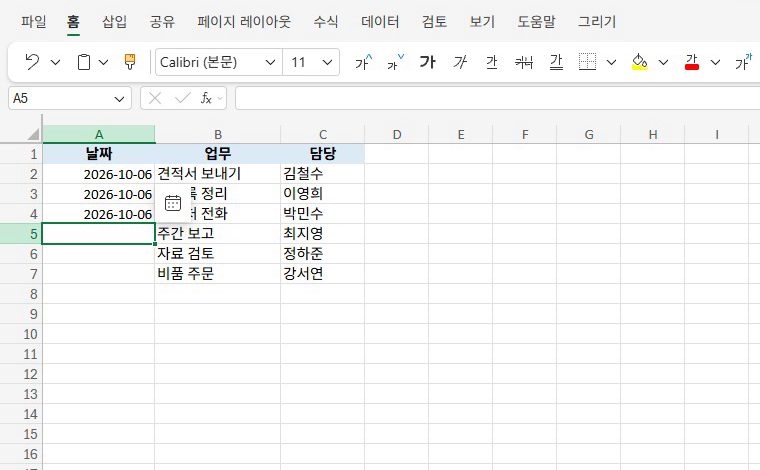Toggle strikethrough formatting
Image resolution: width=760 pixels, height=470 pixels.
[524, 62]
